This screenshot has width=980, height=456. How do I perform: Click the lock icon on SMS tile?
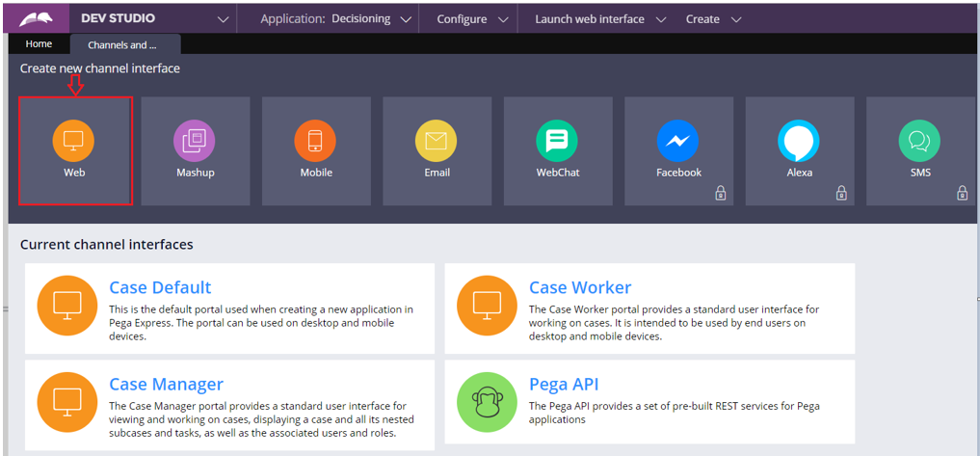click(x=963, y=193)
